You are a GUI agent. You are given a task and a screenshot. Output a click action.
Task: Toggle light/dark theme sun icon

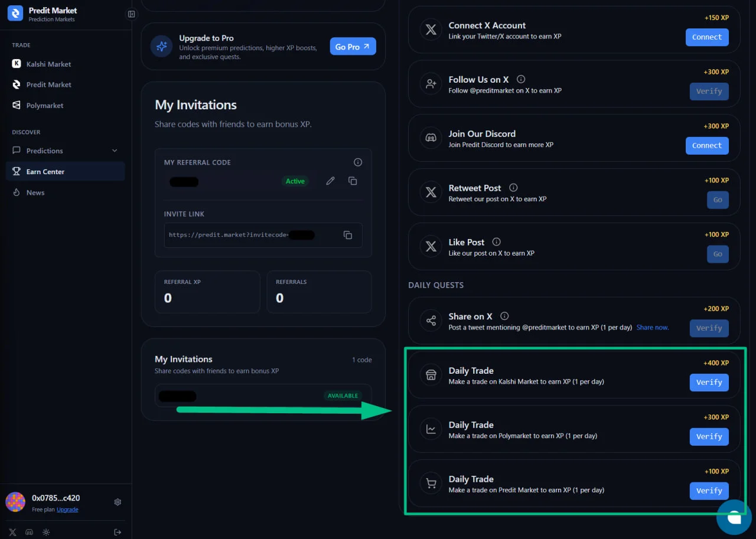46,532
